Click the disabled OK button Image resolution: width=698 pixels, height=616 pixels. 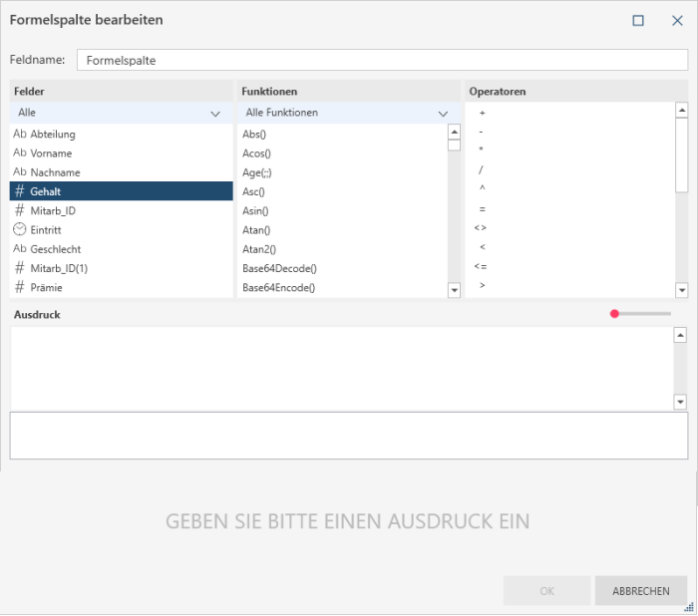click(546, 591)
